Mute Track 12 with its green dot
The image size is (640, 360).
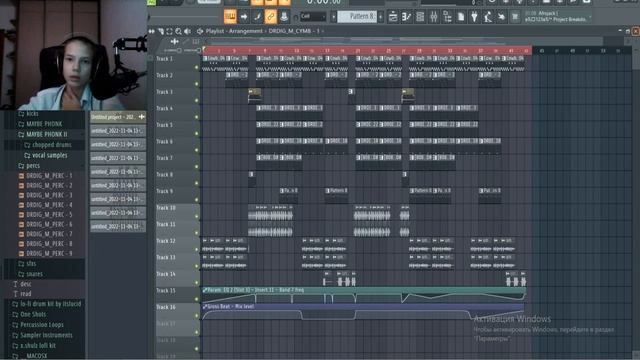pos(197,250)
